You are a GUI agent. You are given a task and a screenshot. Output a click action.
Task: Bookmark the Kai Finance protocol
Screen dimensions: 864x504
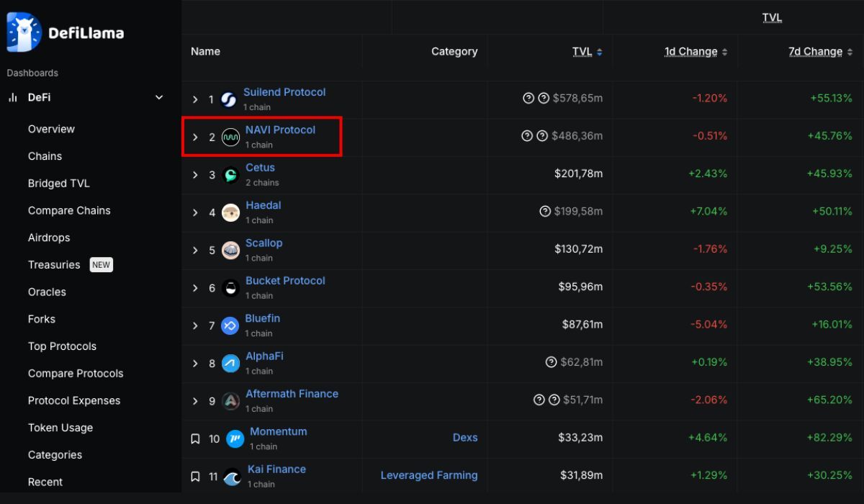pos(195,477)
